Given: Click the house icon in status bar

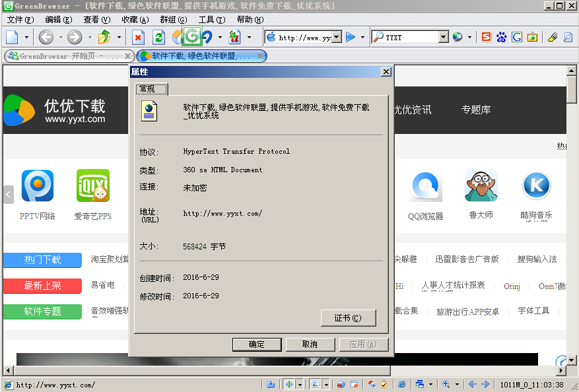Looking at the screenshot, I should [x=372, y=385].
